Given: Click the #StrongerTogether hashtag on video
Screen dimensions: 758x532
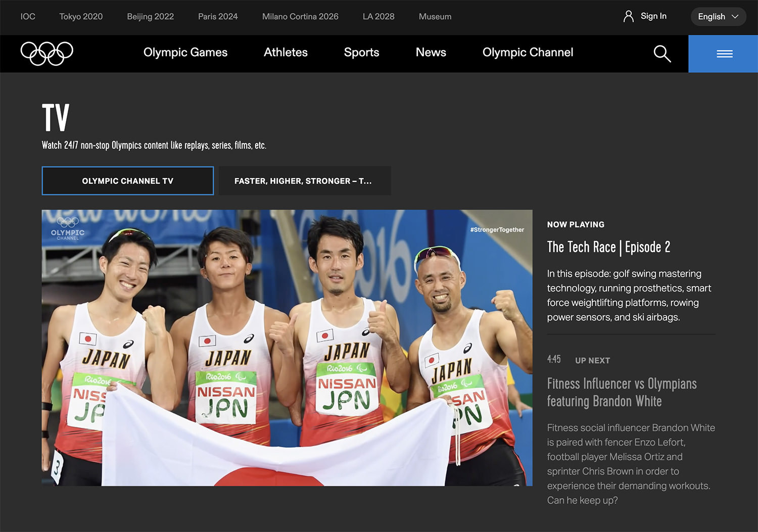Looking at the screenshot, I should (497, 229).
